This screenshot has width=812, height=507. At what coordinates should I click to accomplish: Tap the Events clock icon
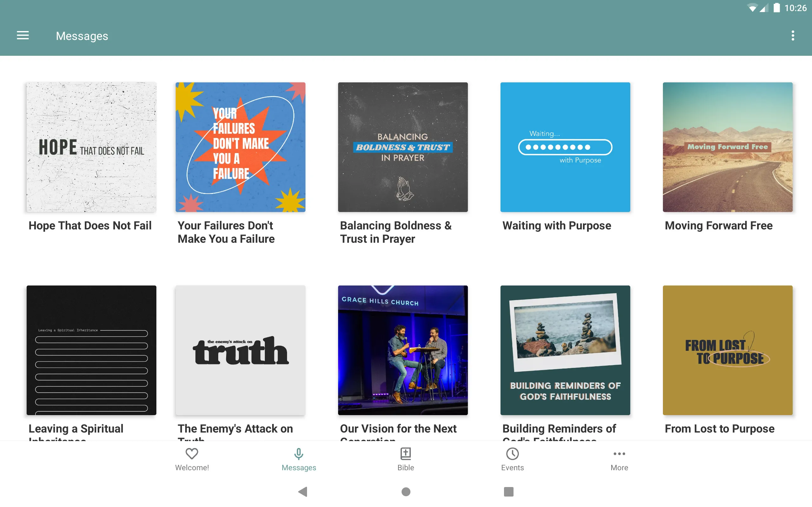click(x=513, y=453)
